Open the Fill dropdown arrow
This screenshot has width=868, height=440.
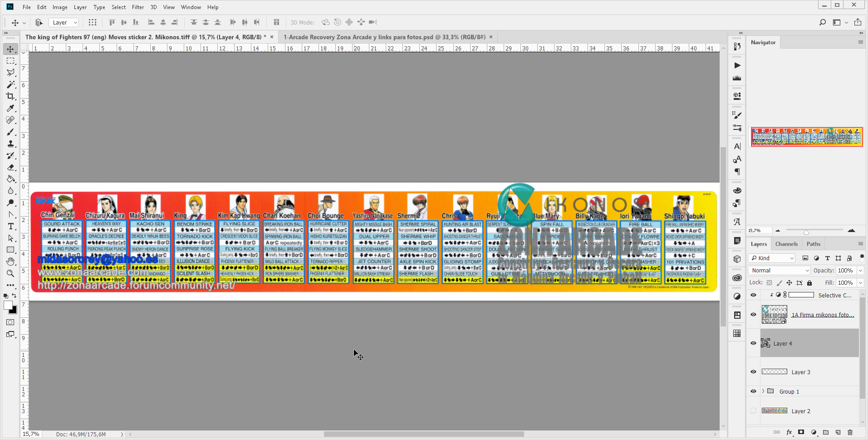coord(860,283)
